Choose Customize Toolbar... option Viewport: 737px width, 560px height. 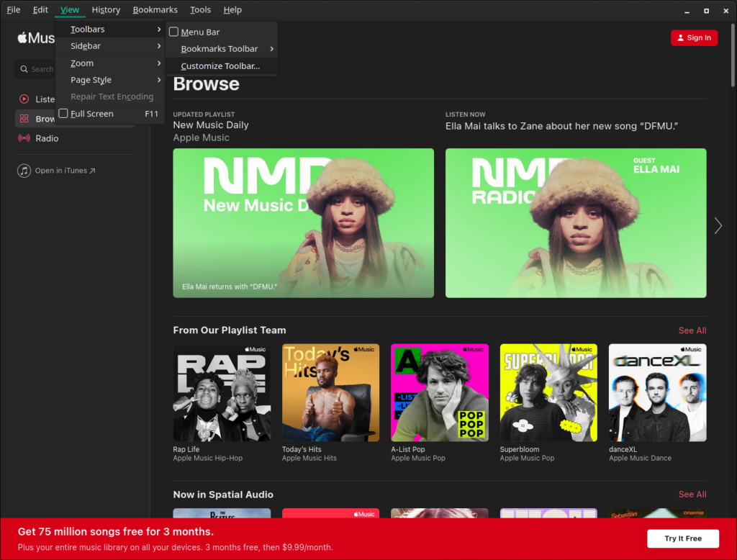click(x=222, y=66)
